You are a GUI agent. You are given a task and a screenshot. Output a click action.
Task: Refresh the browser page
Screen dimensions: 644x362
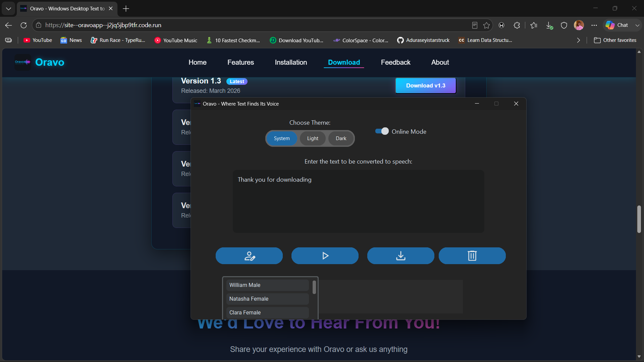point(23,25)
